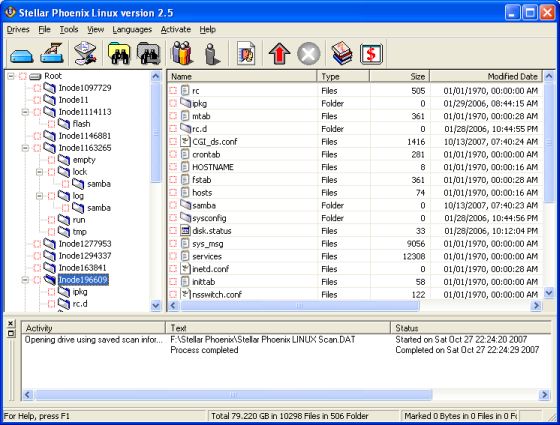The height and width of the screenshot is (425, 560).
Task: Check the box for crontab file
Action: point(173,154)
